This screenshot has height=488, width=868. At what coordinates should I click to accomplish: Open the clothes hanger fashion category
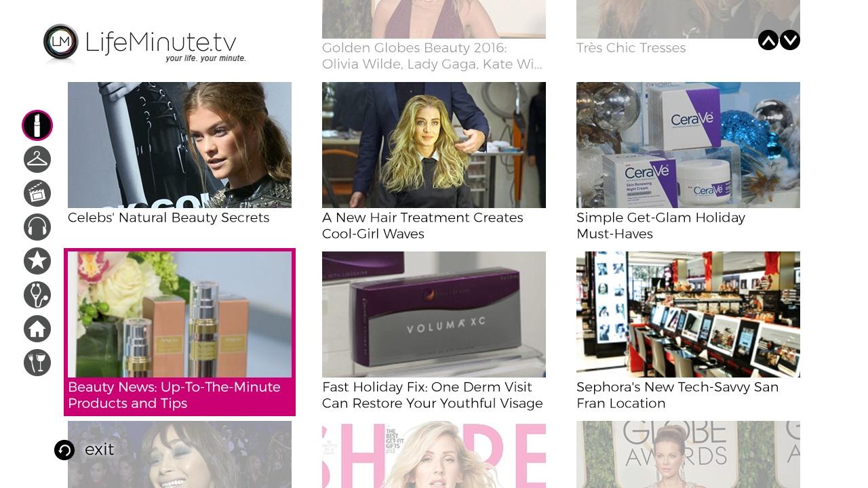click(37, 159)
